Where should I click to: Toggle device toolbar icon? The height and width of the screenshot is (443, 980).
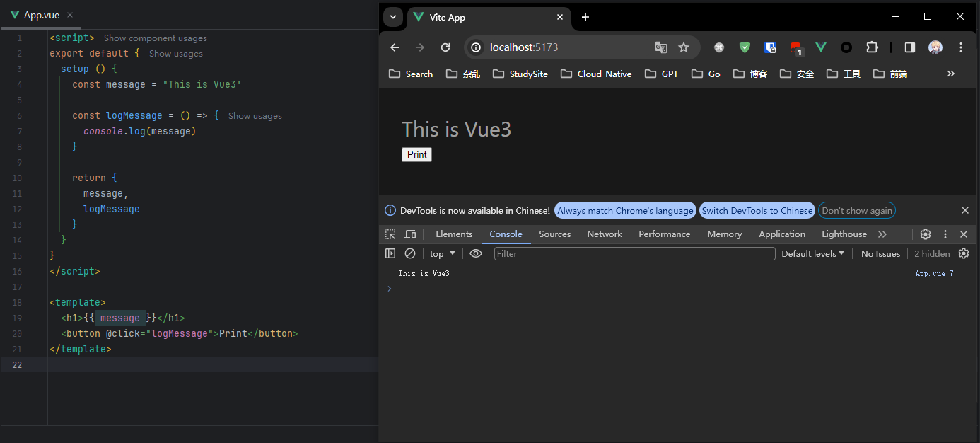[x=410, y=234]
